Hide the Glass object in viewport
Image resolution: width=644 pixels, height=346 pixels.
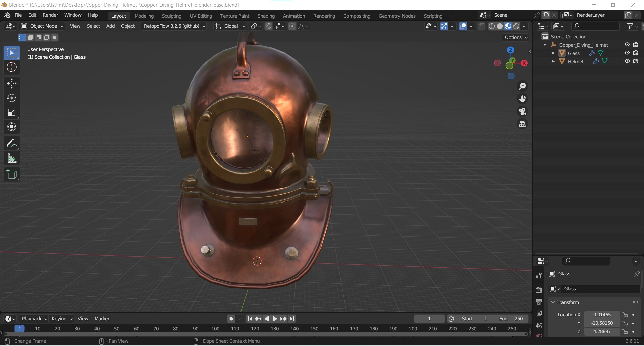coord(627,53)
